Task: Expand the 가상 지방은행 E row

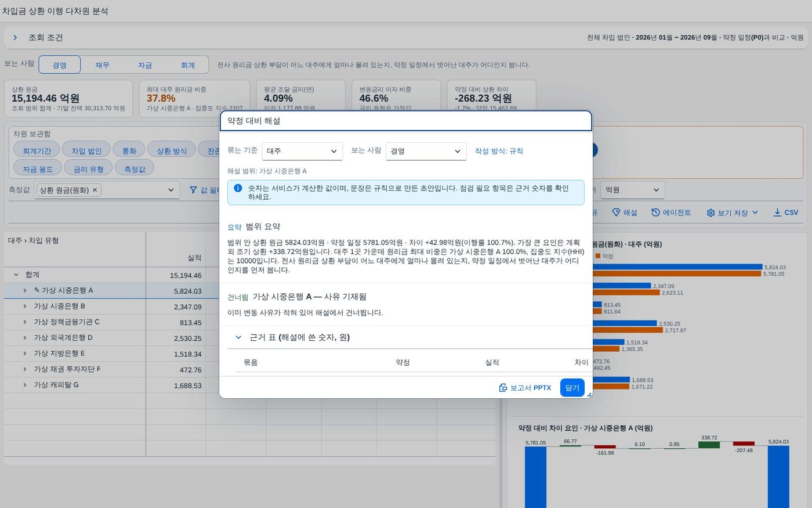Action: (24, 353)
